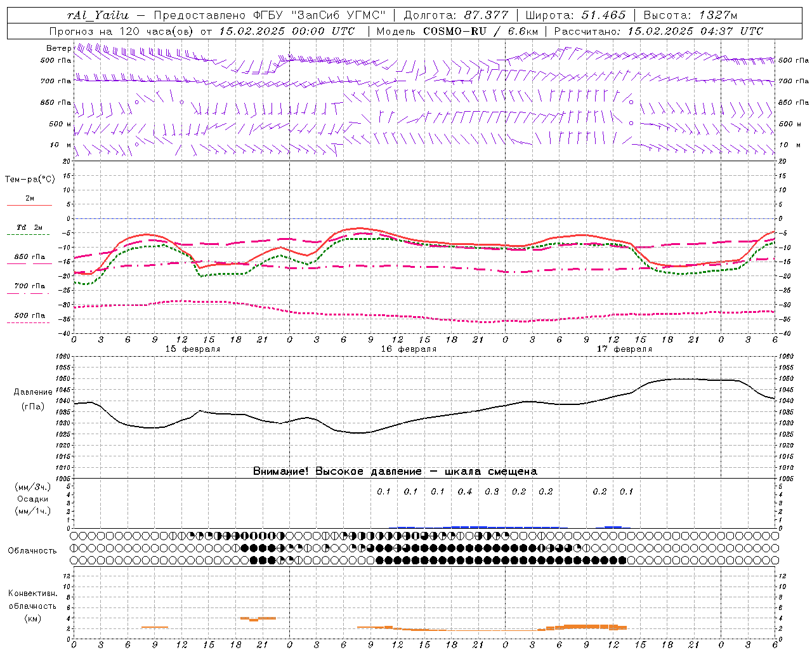The width and height of the screenshot is (812, 650).
Task: Click the 15 февраля date label
Action: click(193, 349)
